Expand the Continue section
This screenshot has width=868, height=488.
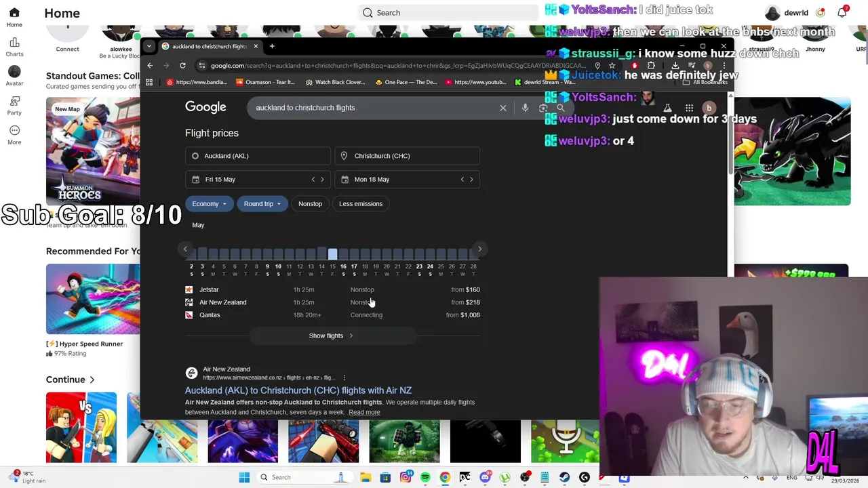point(70,380)
